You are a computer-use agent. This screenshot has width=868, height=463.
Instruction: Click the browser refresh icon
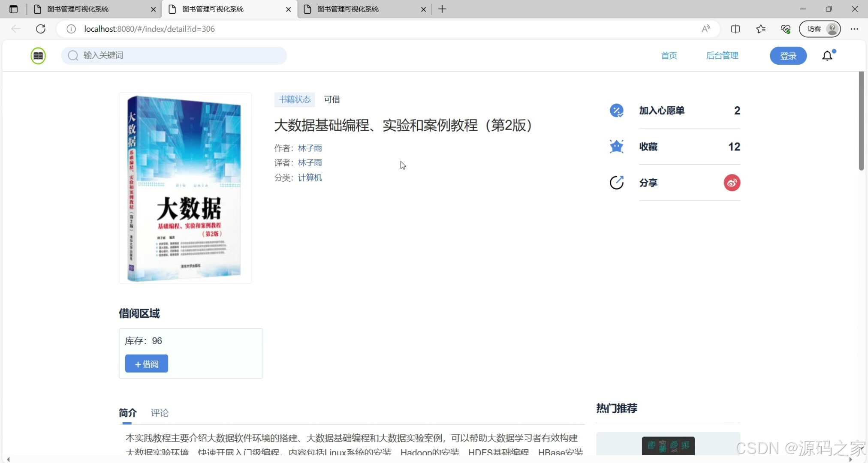pyautogui.click(x=41, y=29)
